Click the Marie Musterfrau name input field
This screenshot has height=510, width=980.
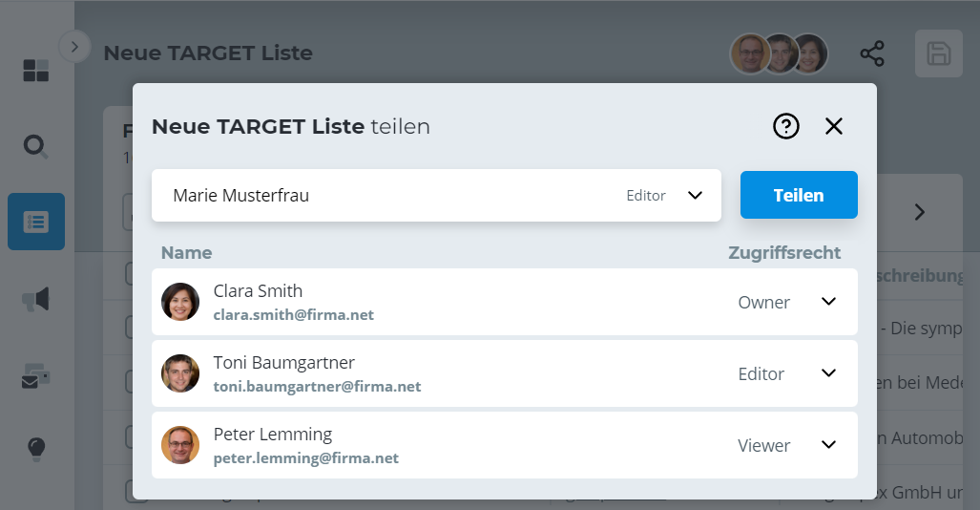click(x=382, y=196)
